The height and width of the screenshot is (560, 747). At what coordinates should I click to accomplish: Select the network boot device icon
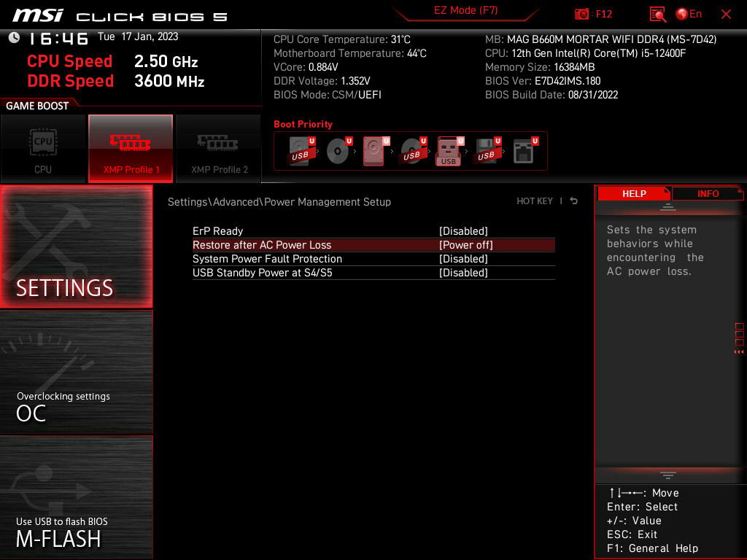click(525, 151)
